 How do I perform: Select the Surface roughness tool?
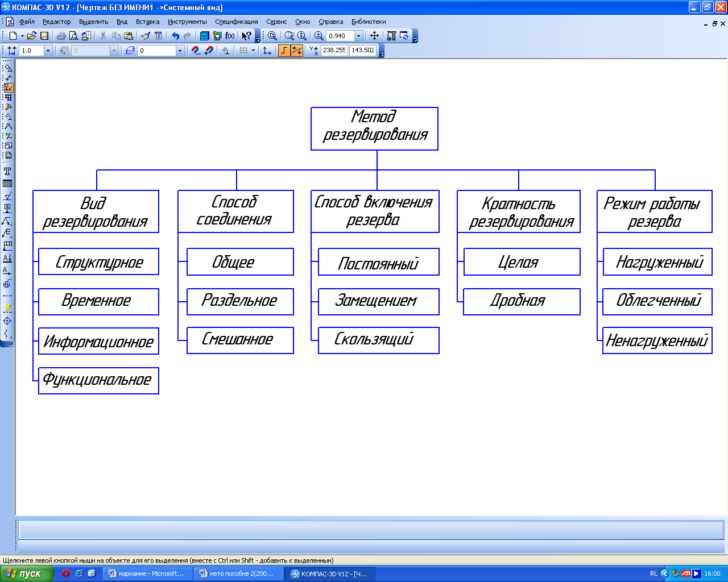tap(7, 196)
